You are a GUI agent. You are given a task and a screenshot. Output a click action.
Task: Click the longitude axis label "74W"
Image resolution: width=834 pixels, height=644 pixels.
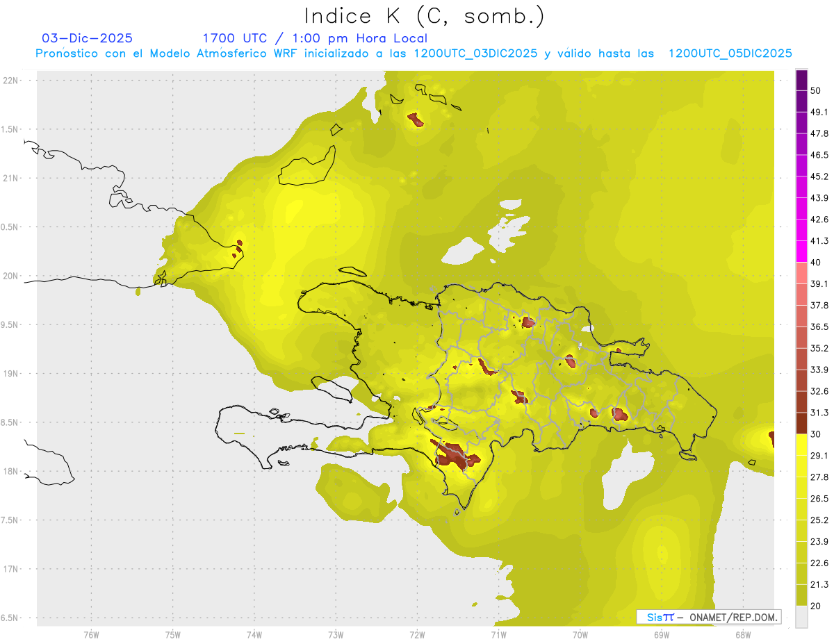(254, 634)
